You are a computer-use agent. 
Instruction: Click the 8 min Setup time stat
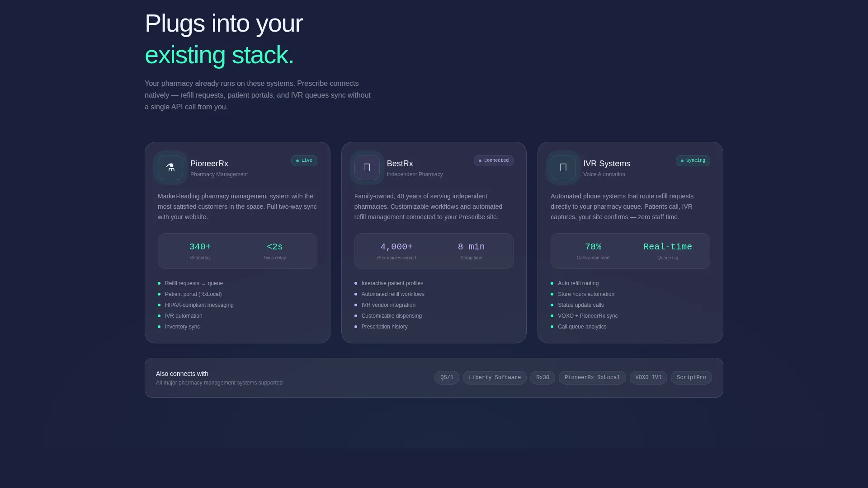[471, 251]
